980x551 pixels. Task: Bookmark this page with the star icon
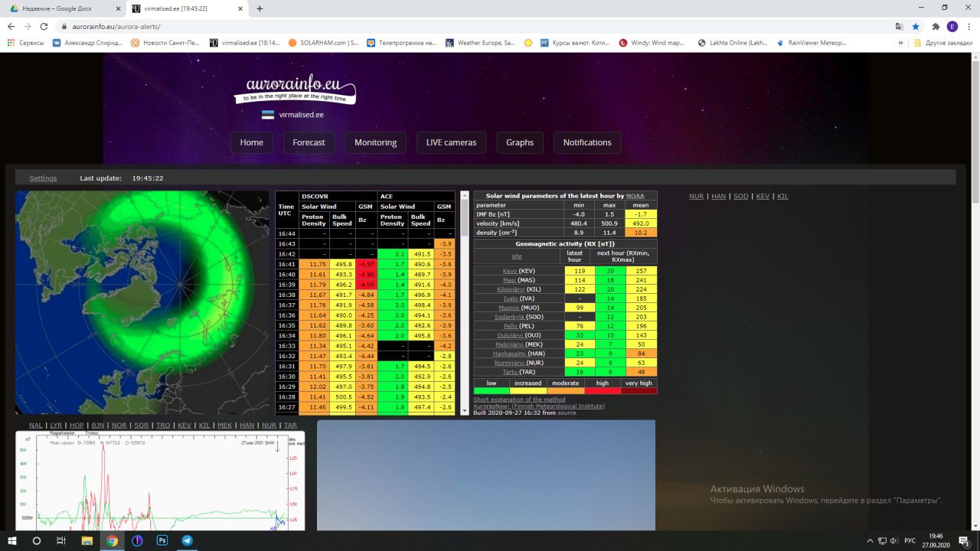click(916, 25)
